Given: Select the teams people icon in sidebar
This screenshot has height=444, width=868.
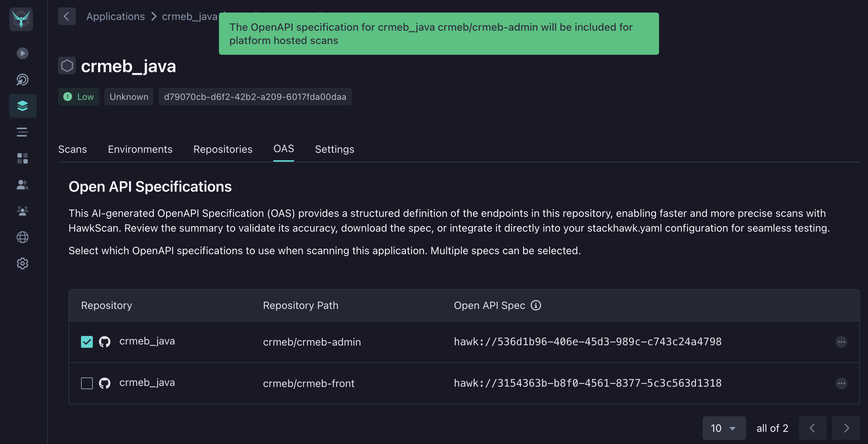Looking at the screenshot, I should click(22, 211).
